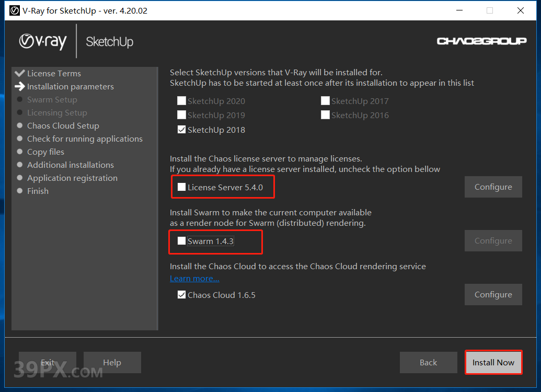Click the SketchUp product name in header
This screenshot has width=541, height=392.
109,42
